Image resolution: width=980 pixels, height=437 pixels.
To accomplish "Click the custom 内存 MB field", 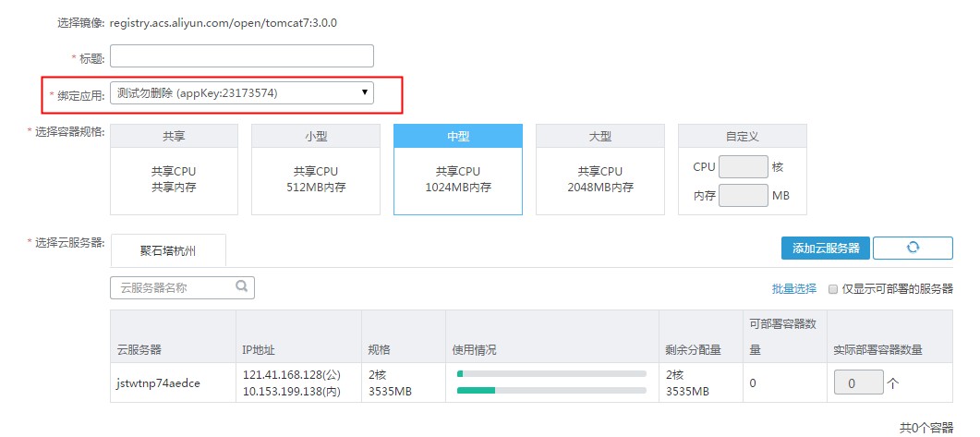I will pyautogui.click(x=743, y=196).
